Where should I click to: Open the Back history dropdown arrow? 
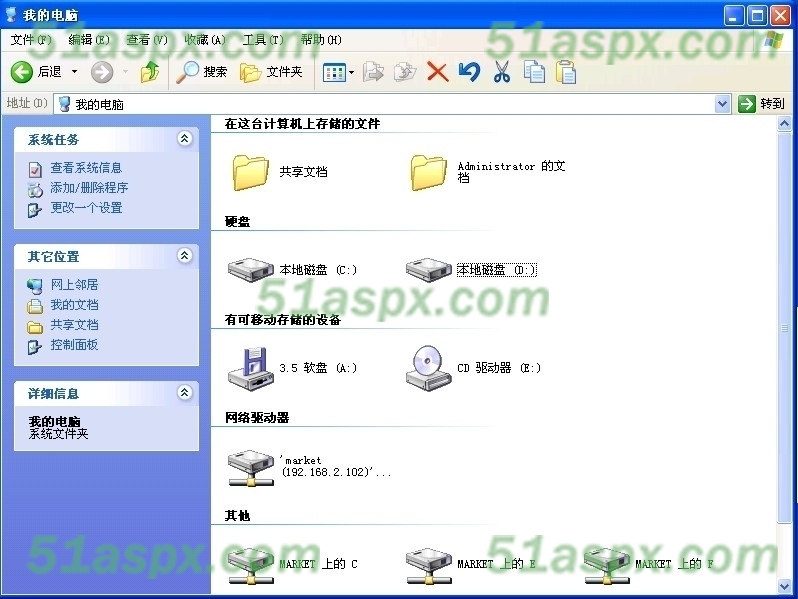coord(74,72)
